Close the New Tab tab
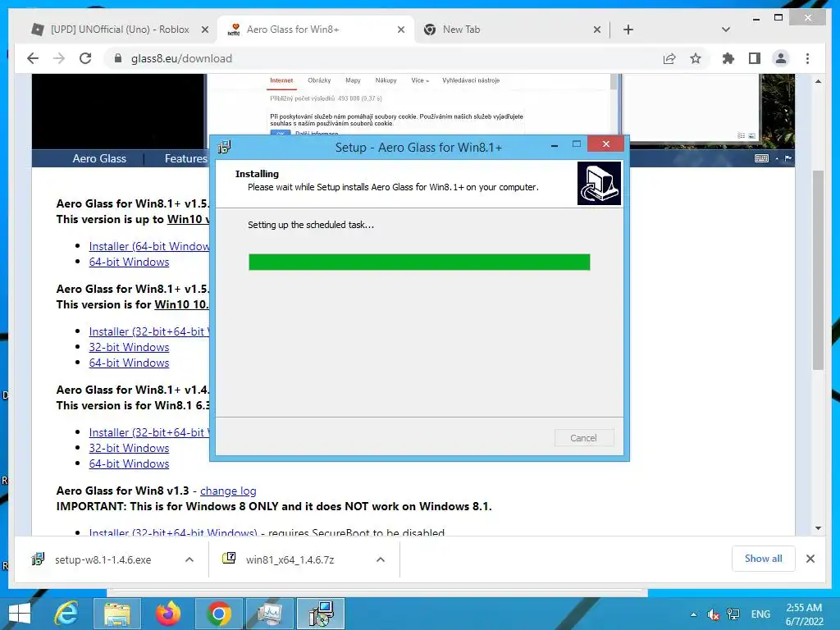The width and height of the screenshot is (840, 630). [597, 30]
